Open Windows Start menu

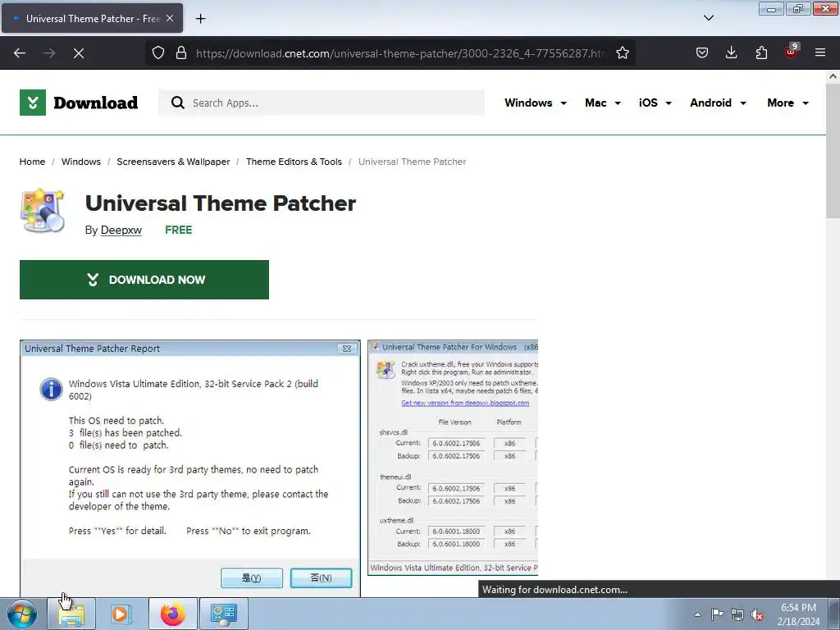click(x=21, y=614)
